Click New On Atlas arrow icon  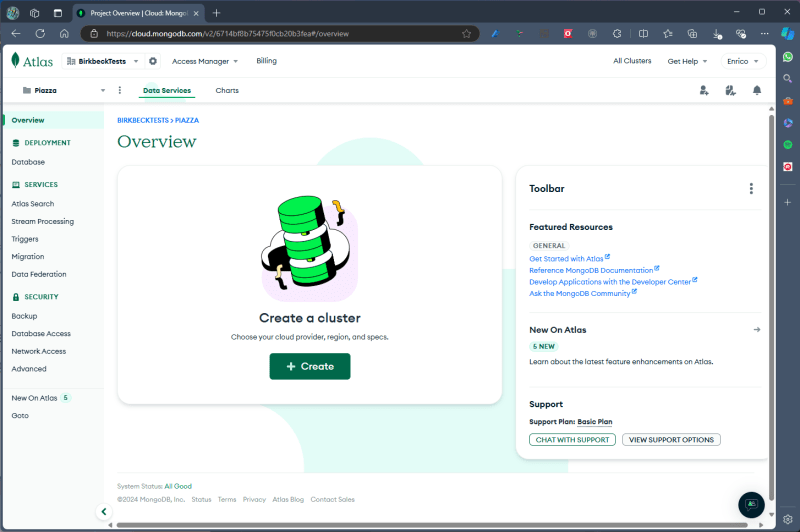757,330
